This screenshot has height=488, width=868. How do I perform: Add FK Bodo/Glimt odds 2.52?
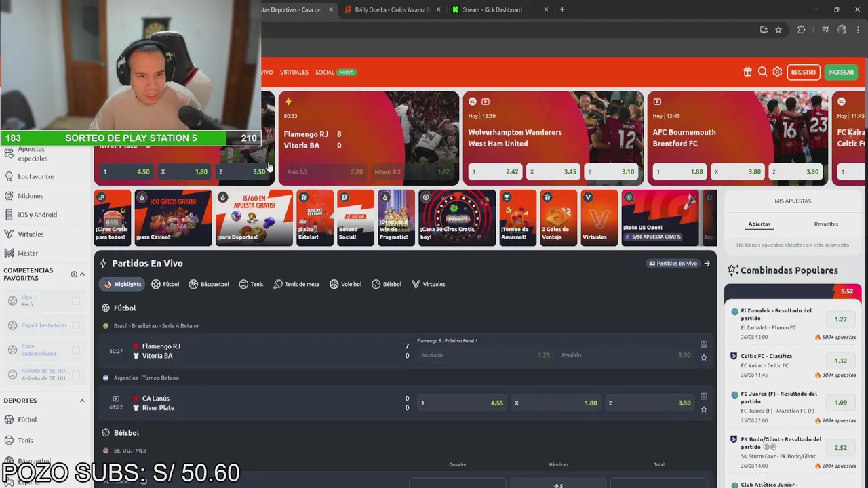[x=841, y=447]
